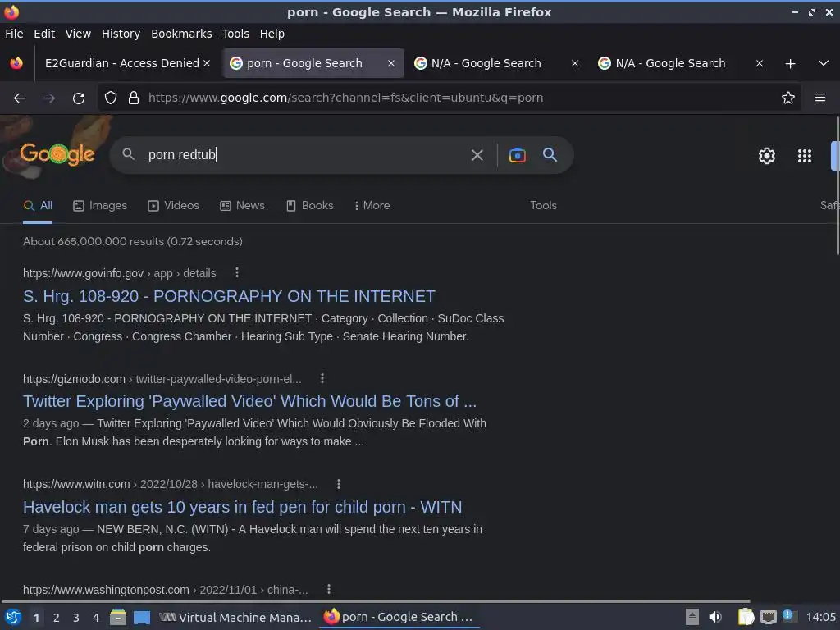Open the update notification tray icon
This screenshot has width=840, height=630.
pos(788,616)
